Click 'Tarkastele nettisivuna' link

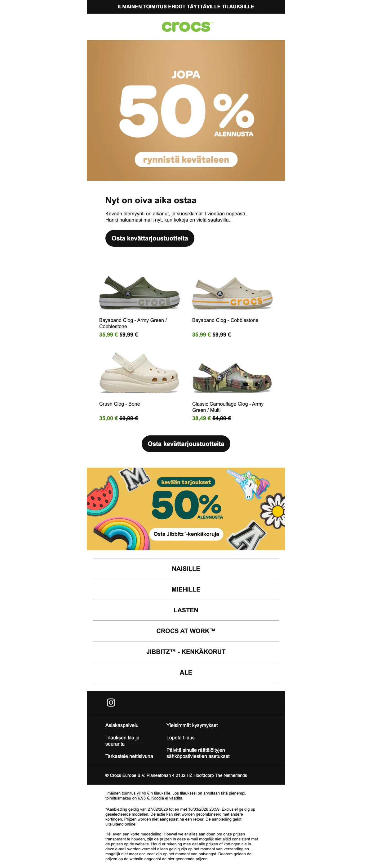pos(129,756)
